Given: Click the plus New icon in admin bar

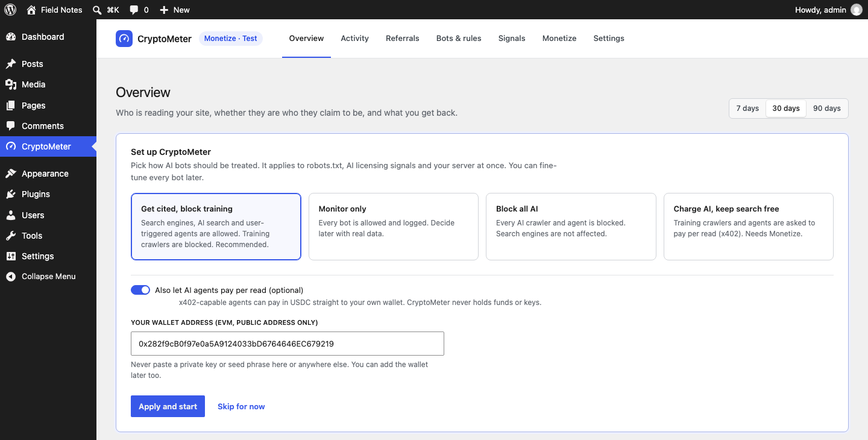Looking at the screenshot, I should (164, 10).
